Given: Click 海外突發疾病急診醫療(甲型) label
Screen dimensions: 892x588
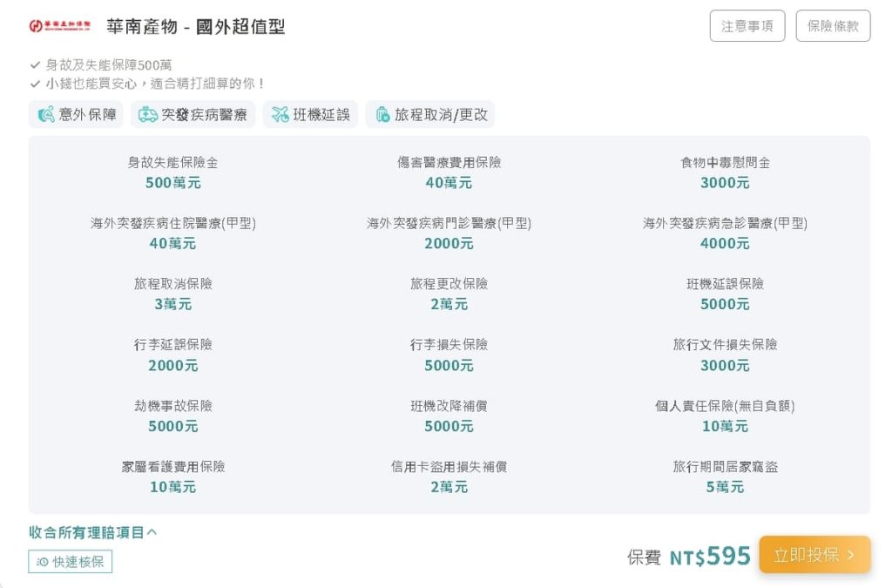Looking at the screenshot, I should coord(725,224).
